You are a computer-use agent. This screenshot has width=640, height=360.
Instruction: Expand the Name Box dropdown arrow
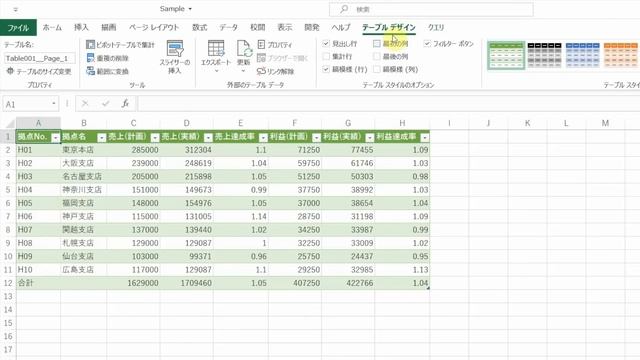click(53, 104)
